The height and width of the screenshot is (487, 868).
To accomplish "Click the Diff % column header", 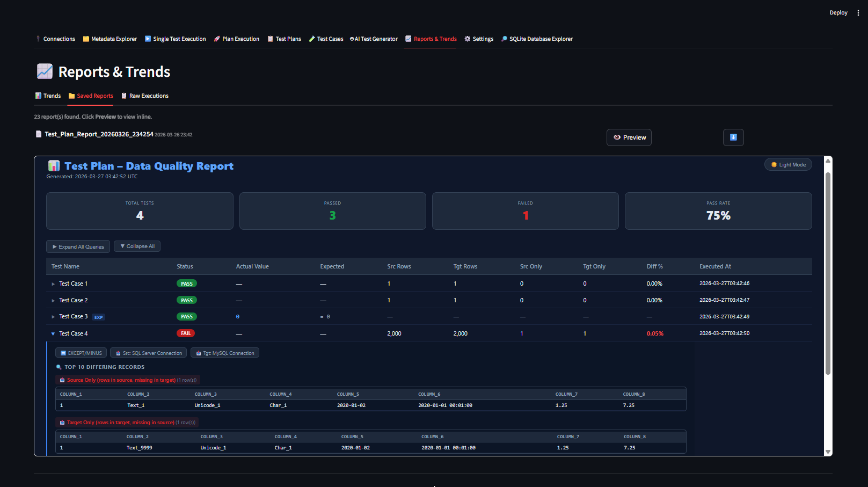I will point(654,266).
